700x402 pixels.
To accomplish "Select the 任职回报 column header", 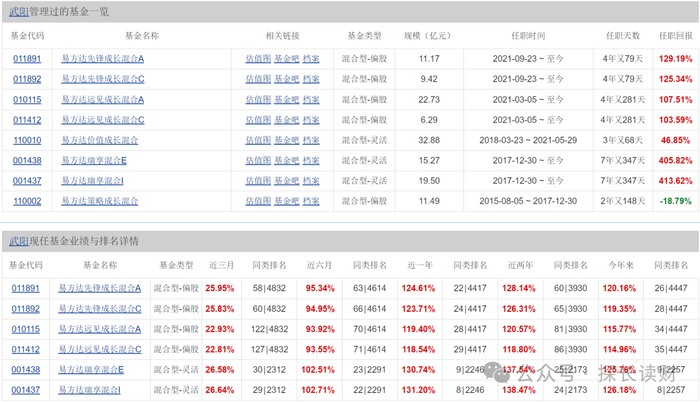I will pyautogui.click(x=676, y=36).
